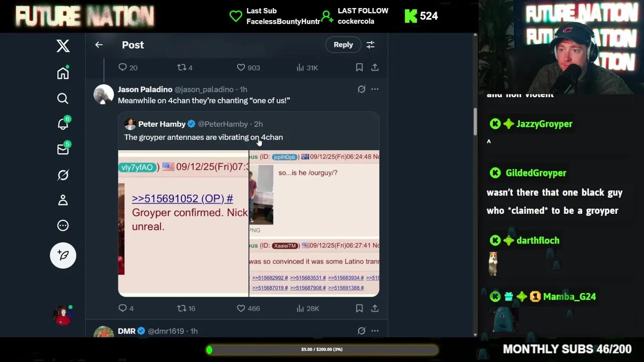Click darthfloch username in chat

[x=538, y=240]
